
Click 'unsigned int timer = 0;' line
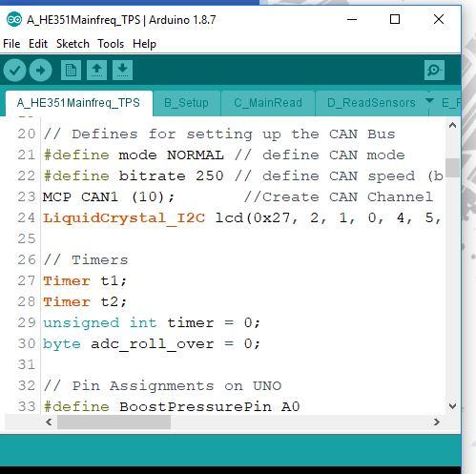coord(152,323)
